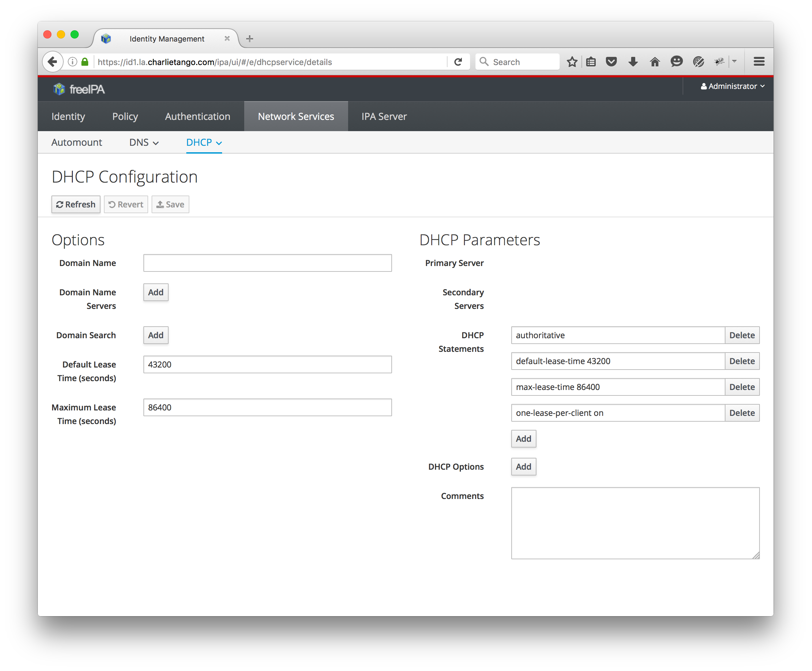
Task: Go to the browser home icon
Action: (654, 62)
